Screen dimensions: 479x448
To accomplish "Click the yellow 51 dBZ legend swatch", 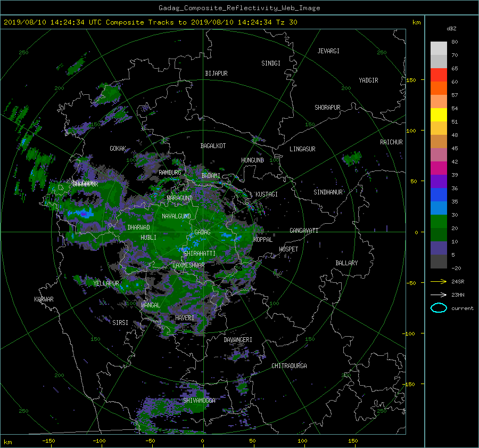I will (x=439, y=115).
